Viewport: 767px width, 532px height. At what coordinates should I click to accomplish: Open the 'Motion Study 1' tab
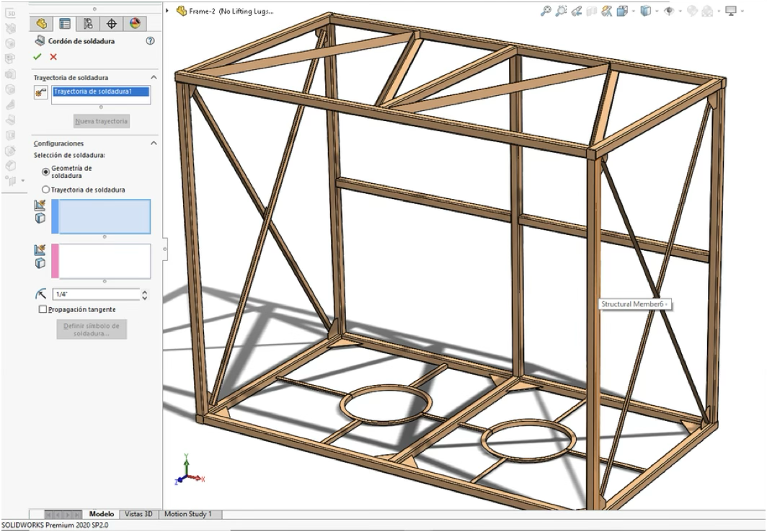pyautogui.click(x=187, y=514)
